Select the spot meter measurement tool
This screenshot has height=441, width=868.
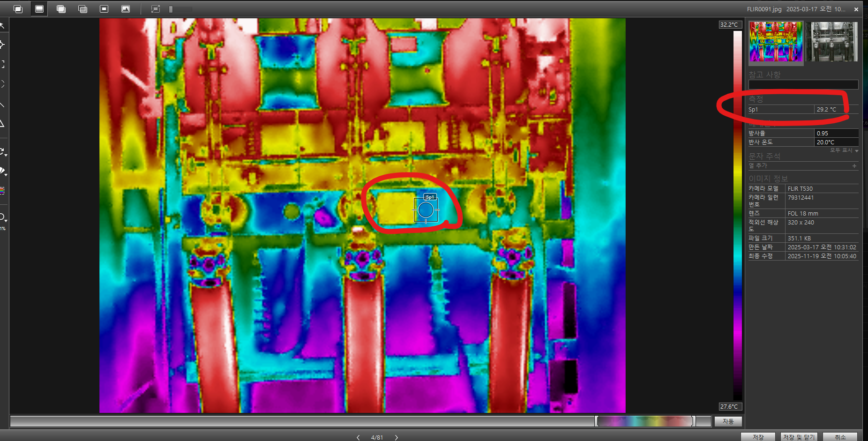point(2,45)
